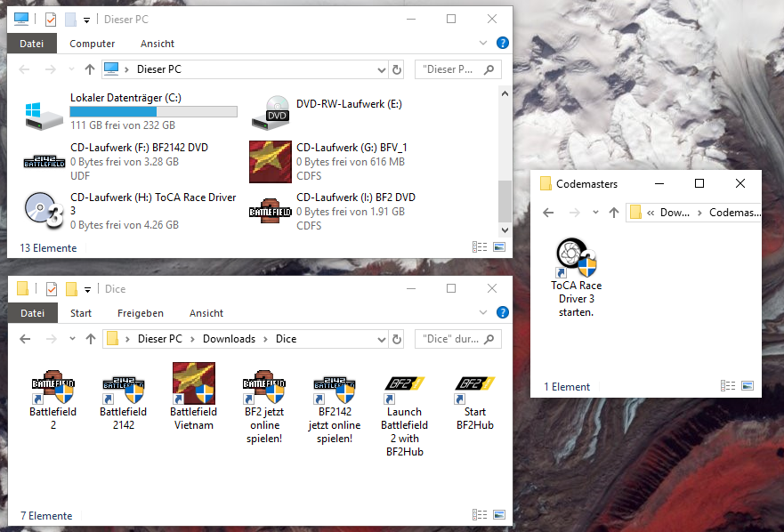Click help icon in Dieser PC window
The height and width of the screenshot is (532, 784).
click(503, 43)
